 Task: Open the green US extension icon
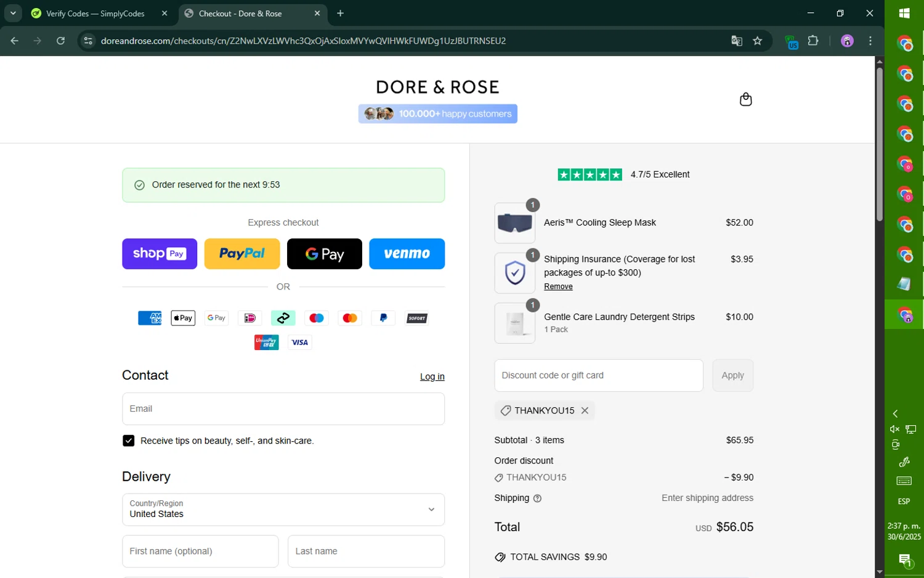click(791, 42)
